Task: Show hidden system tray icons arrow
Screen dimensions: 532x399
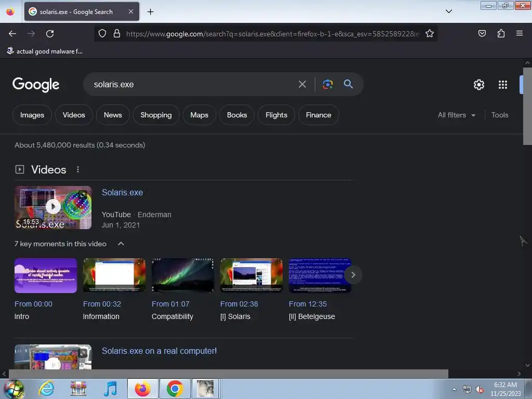Action: click(454, 389)
